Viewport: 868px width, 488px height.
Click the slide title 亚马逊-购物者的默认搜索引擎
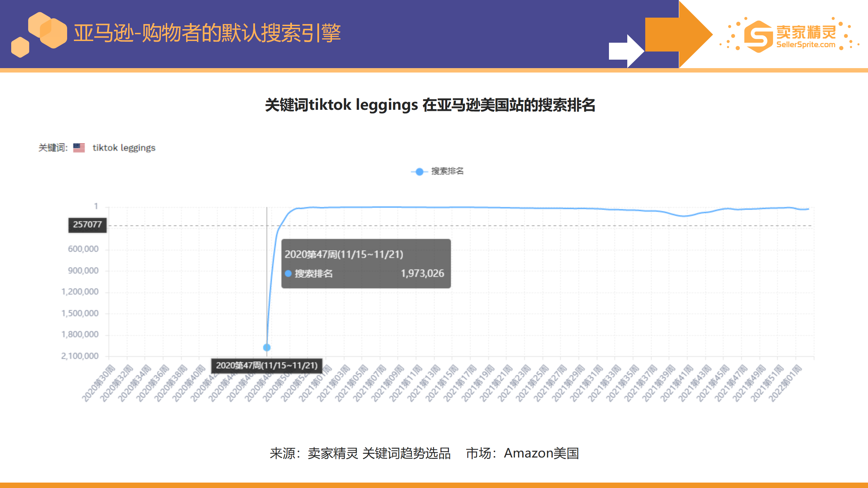pyautogui.click(x=207, y=33)
